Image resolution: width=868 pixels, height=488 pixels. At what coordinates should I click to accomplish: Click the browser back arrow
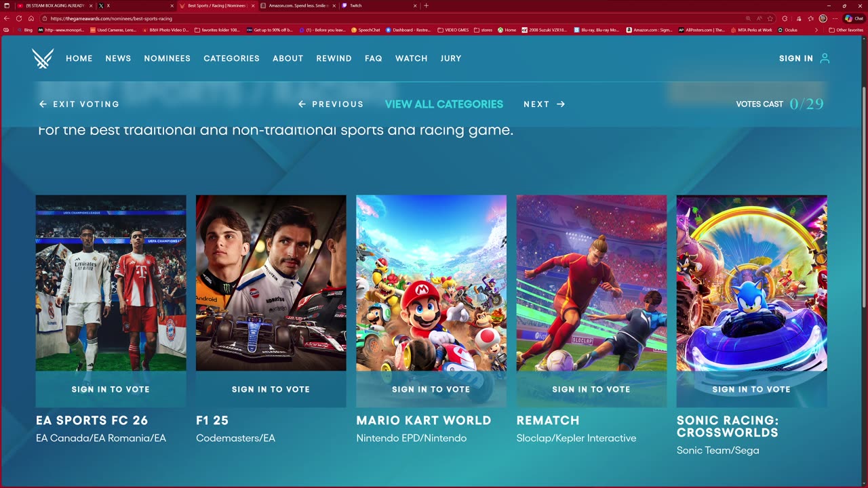[7, 18]
